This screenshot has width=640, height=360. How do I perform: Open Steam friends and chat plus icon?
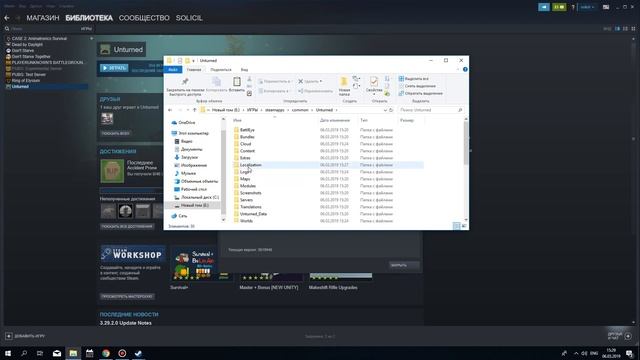[628, 336]
